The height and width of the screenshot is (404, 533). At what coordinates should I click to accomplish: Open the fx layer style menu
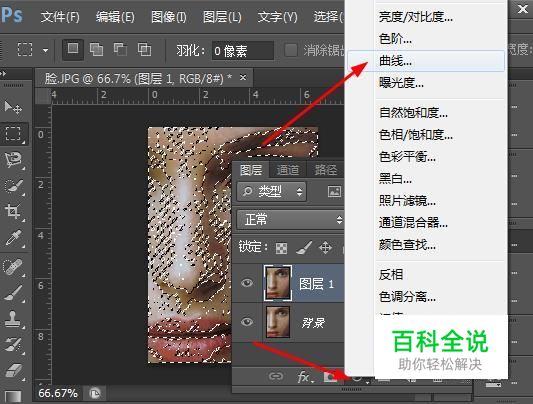[x=304, y=376]
